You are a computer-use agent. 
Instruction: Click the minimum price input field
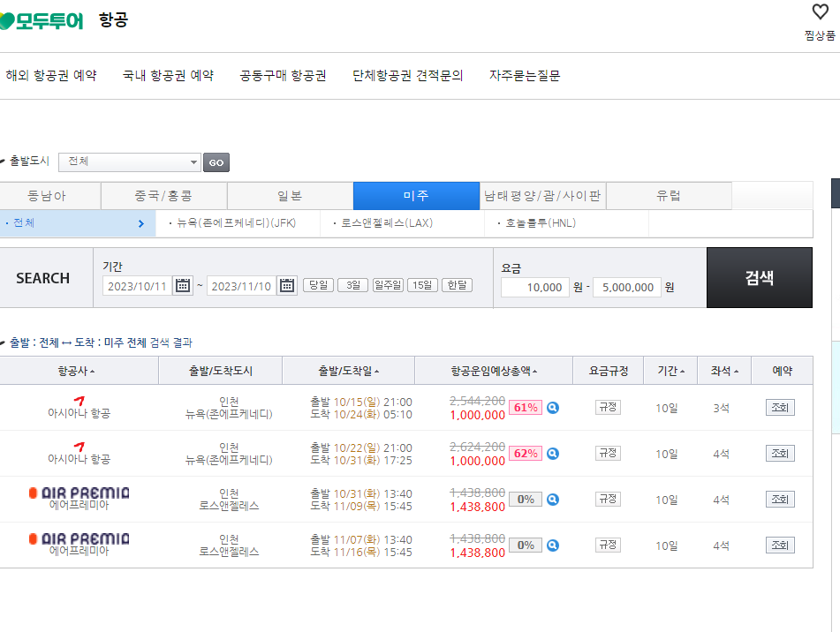coord(534,288)
